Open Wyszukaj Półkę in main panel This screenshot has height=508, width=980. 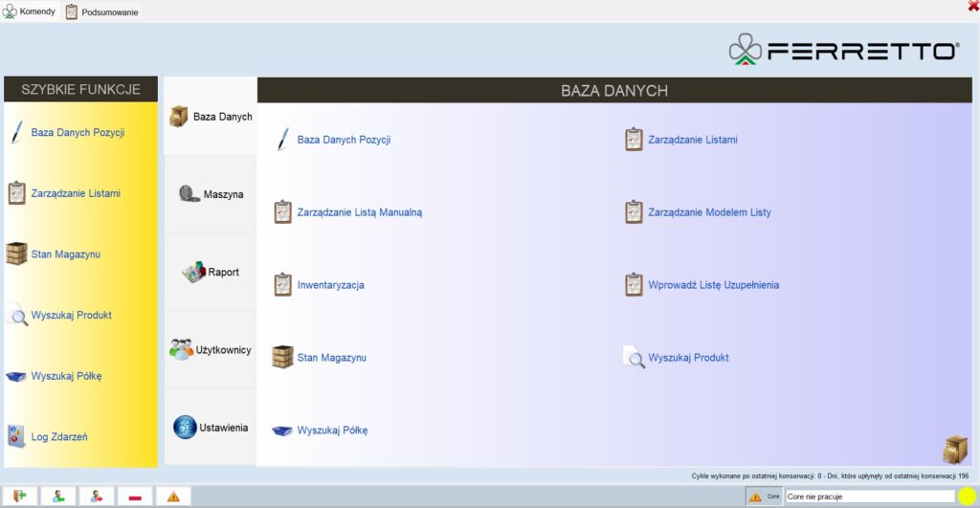point(332,431)
